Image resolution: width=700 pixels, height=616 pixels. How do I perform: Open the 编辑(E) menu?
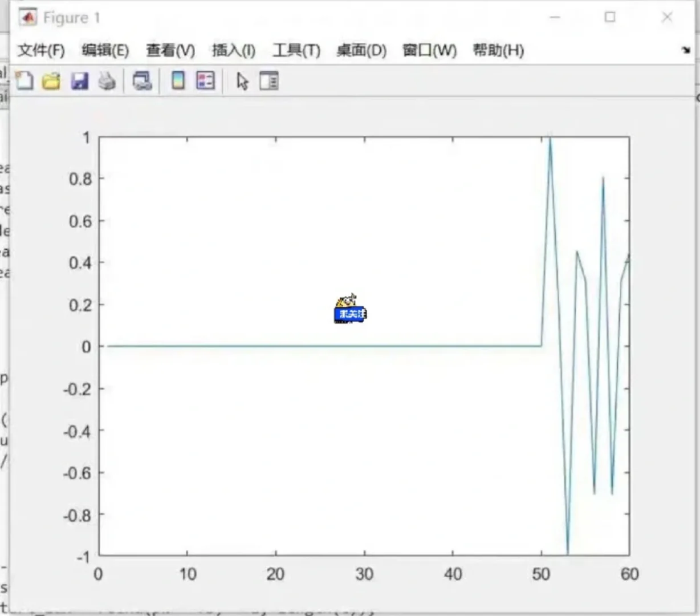tap(105, 51)
